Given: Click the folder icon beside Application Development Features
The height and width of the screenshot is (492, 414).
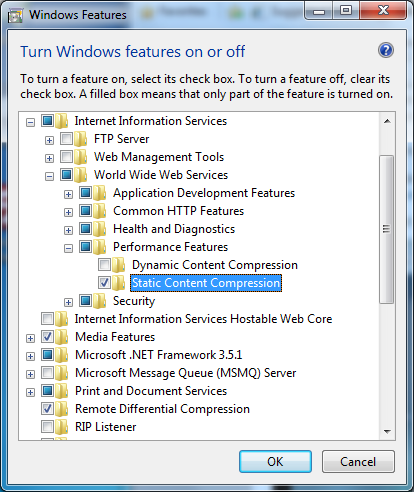Looking at the screenshot, I should (100, 193).
